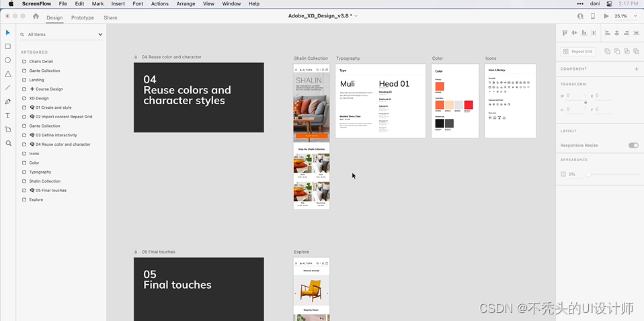Select the Select (arrow) tool
Image resolution: width=644 pixels, height=321 pixels.
(x=8, y=32)
